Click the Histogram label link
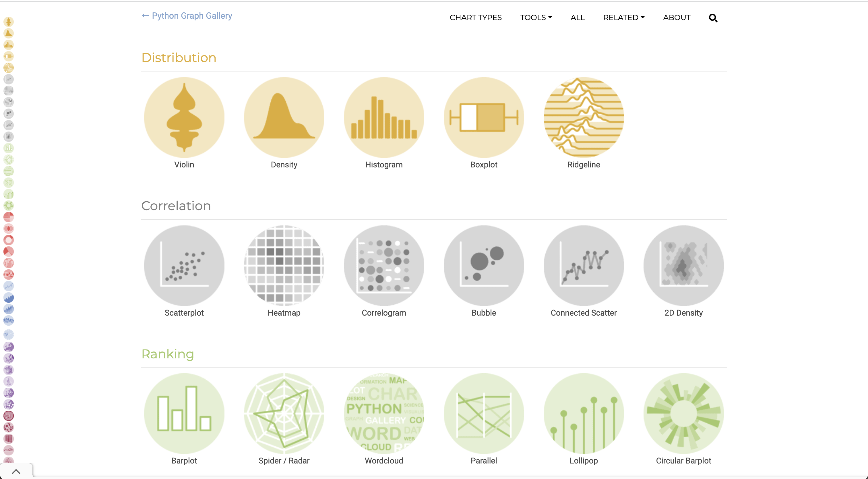868x479 pixels. point(384,165)
